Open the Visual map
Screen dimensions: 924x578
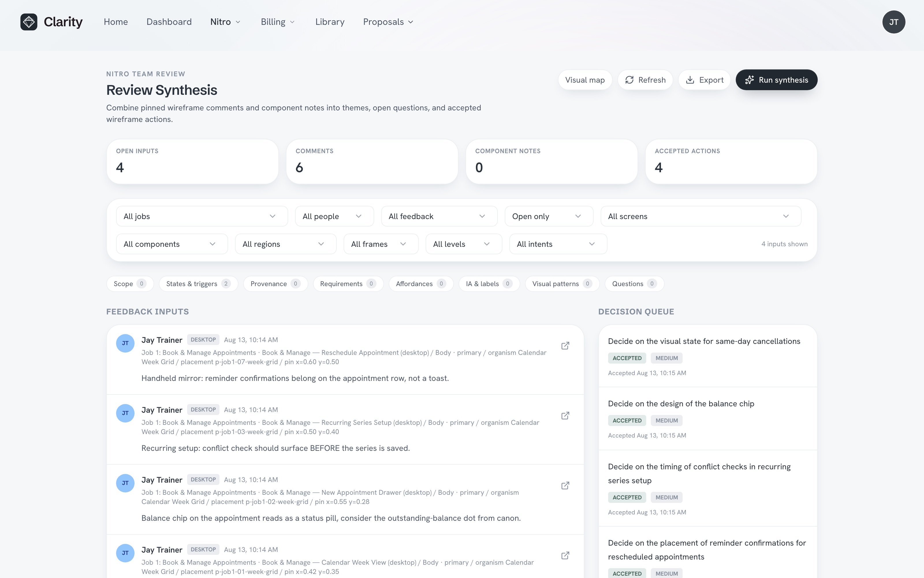coord(585,80)
